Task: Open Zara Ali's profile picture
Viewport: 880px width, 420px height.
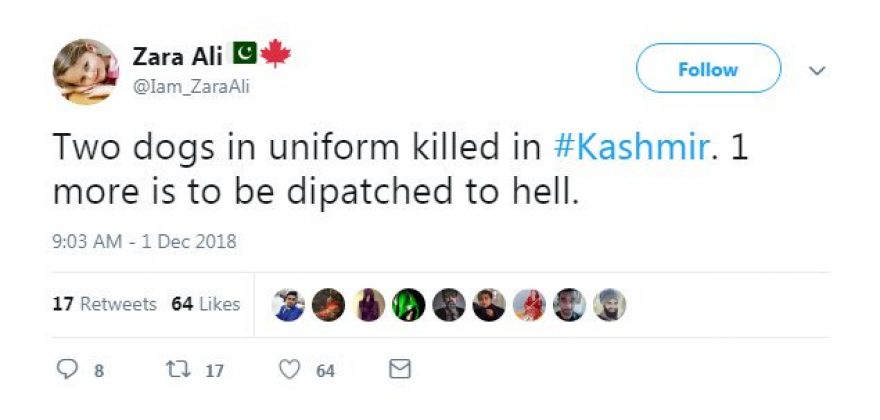Action: (84, 71)
